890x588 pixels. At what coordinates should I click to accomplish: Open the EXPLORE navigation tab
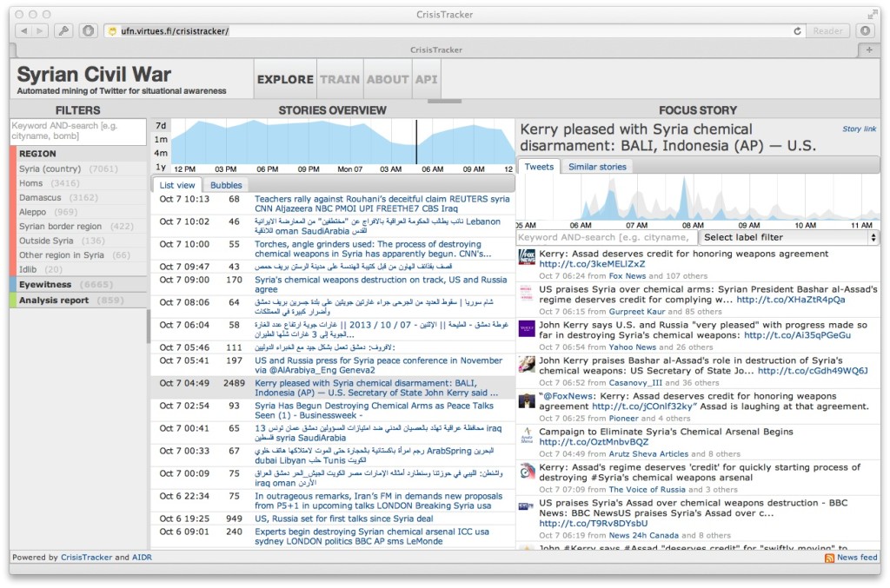(285, 79)
